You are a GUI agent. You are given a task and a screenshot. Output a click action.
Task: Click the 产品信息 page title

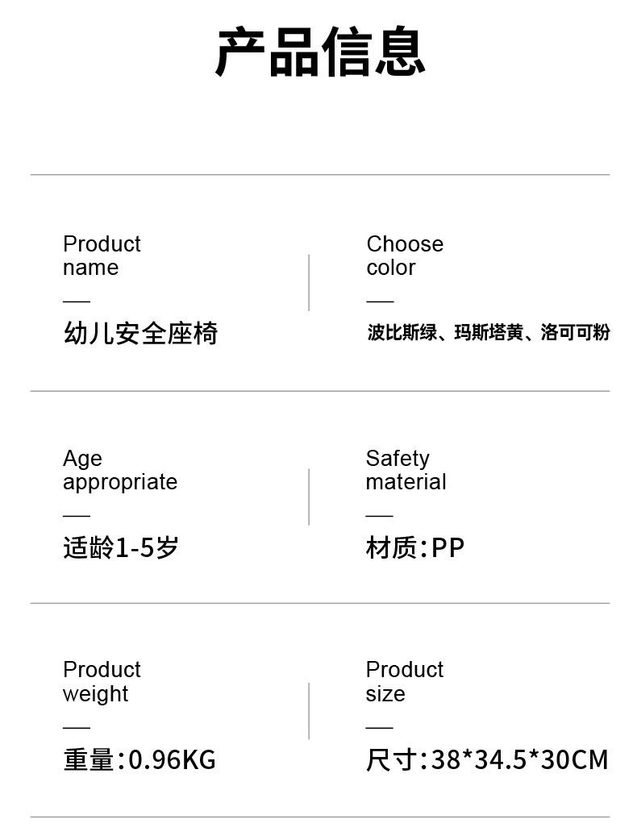coord(320,52)
